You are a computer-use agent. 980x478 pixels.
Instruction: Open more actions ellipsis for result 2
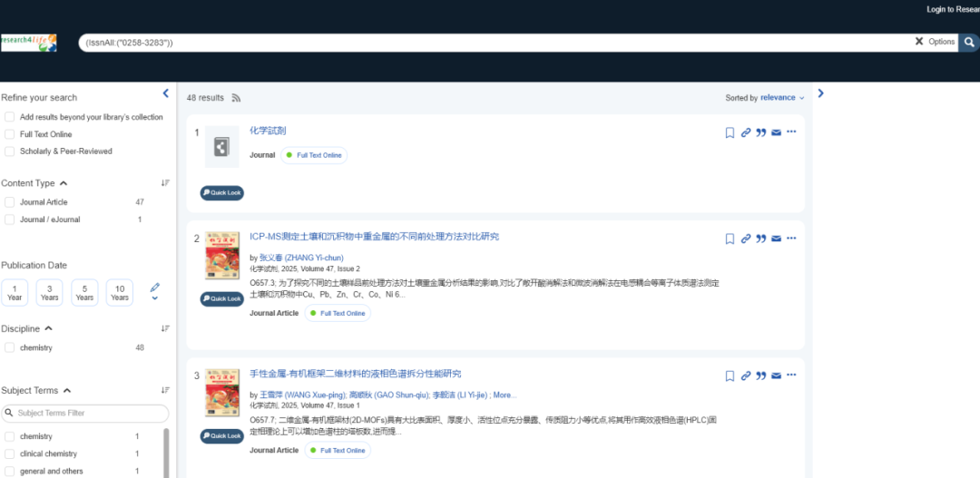coord(791,239)
